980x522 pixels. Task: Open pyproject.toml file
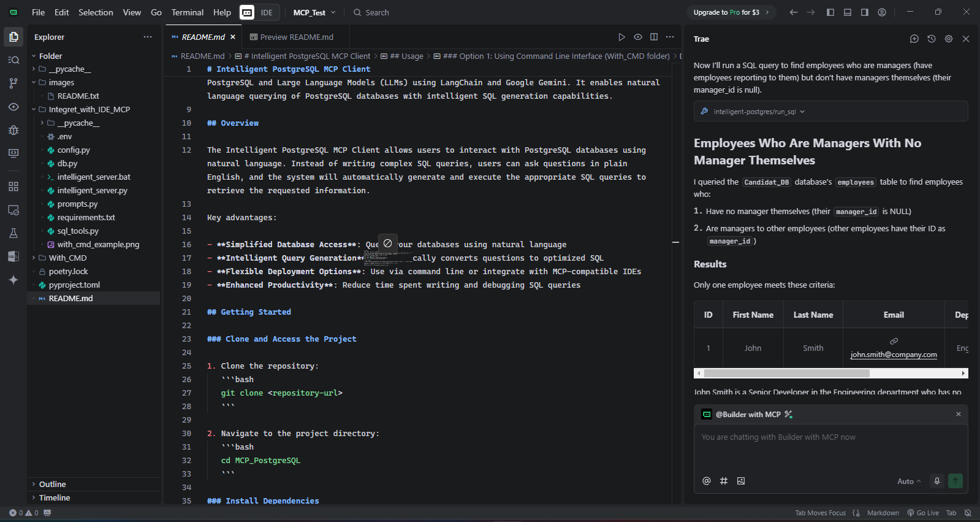point(74,285)
